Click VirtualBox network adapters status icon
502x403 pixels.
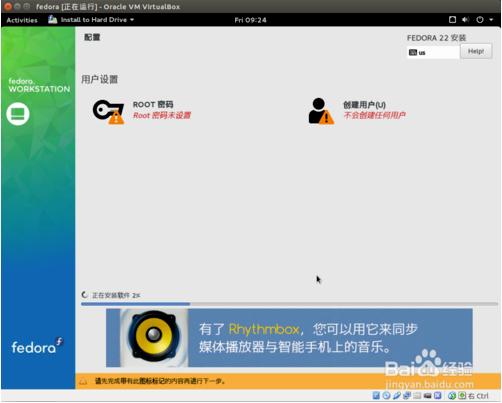click(407, 396)
